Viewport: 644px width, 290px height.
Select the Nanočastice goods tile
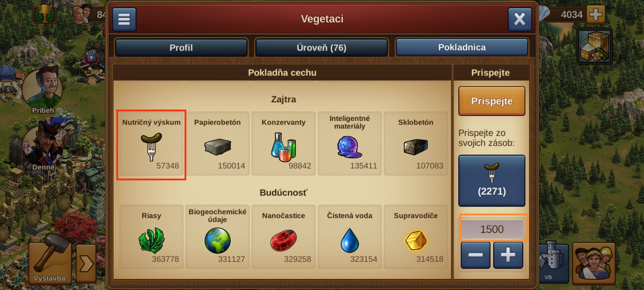284,237
